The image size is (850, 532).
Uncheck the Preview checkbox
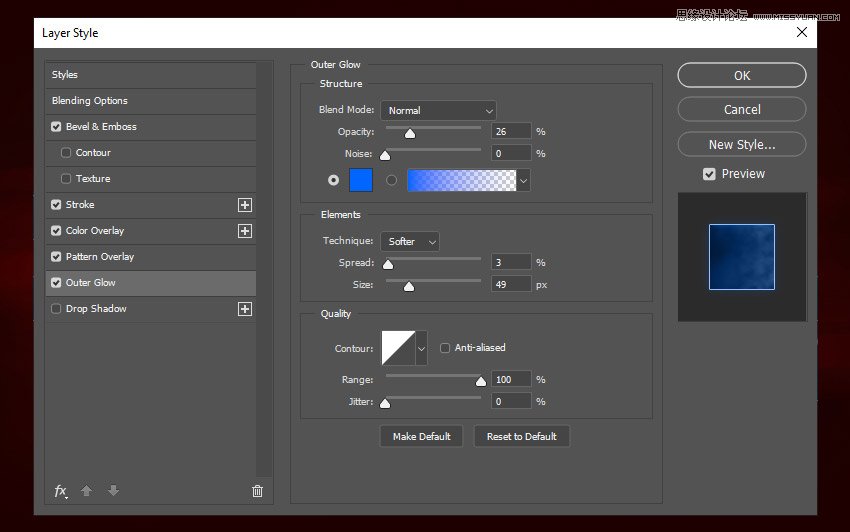pyautogui.click(x=709, y=174)
